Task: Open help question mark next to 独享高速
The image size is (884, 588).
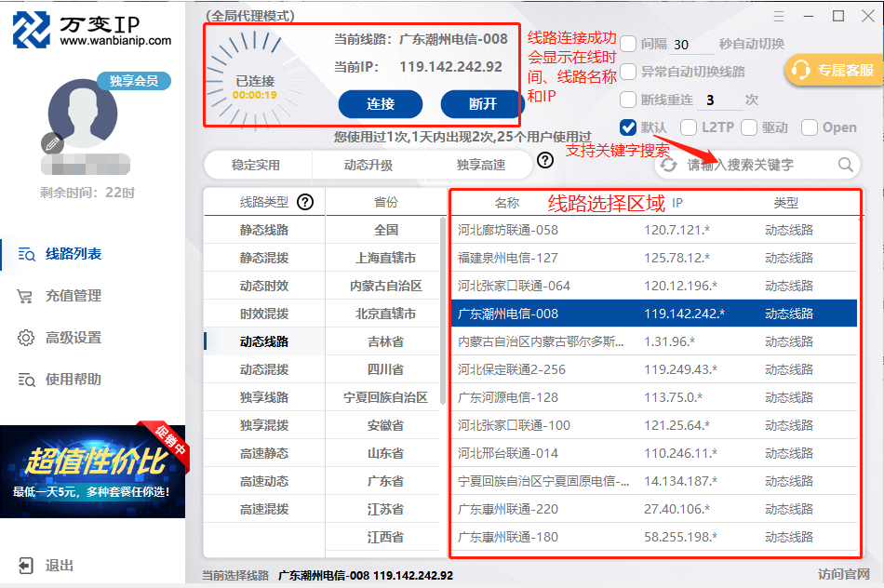Action: 544,161
